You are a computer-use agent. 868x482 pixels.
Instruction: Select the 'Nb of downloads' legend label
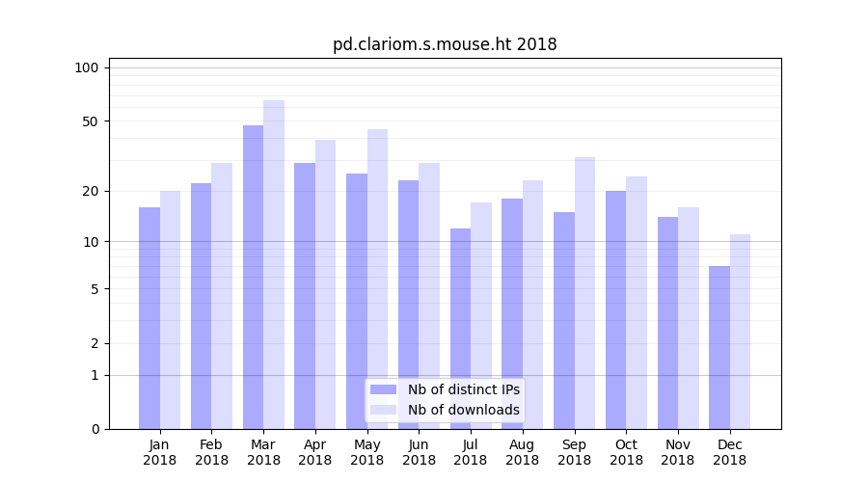(463, 410)
